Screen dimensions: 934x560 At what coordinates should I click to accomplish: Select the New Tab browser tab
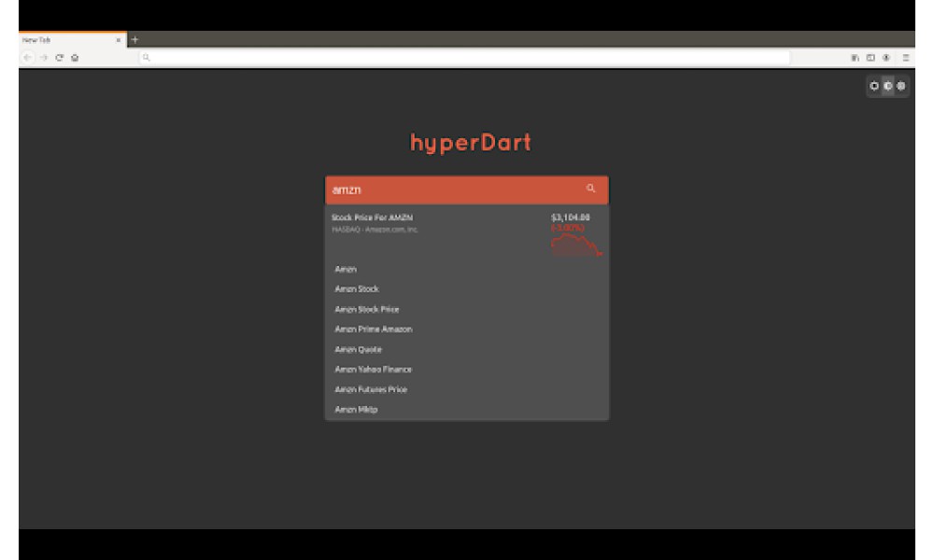73,40
